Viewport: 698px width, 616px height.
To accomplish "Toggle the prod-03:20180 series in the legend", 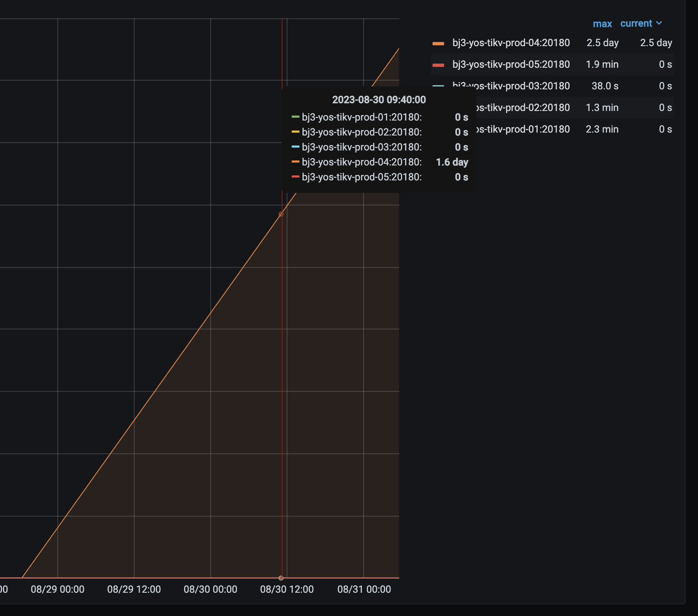I will (x=523, y=86).
